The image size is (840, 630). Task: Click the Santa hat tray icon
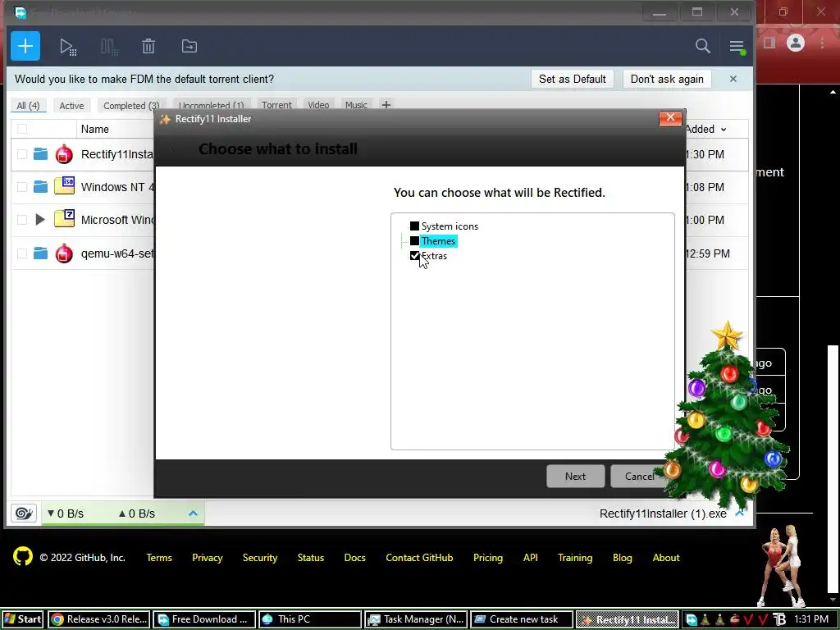pos(735,619)
